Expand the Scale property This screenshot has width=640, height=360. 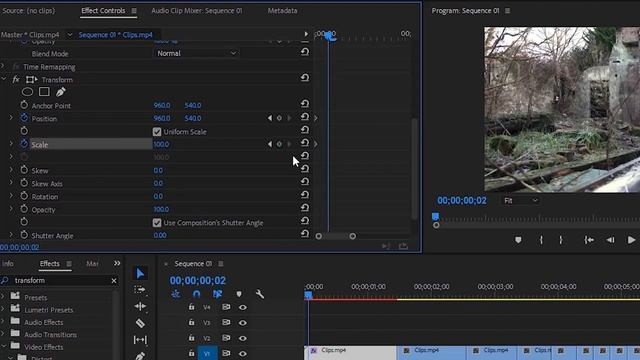click(11, 144)
